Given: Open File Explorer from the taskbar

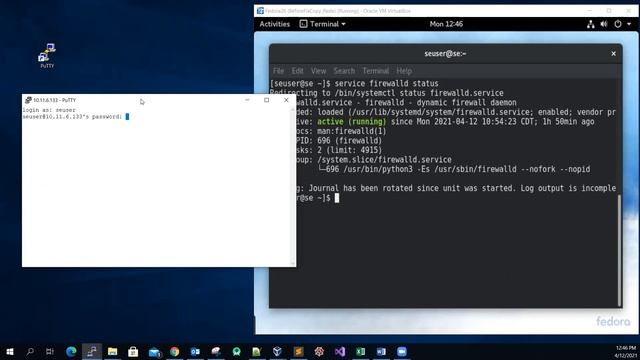Looking at the screenshot, I should pos(113,351).
